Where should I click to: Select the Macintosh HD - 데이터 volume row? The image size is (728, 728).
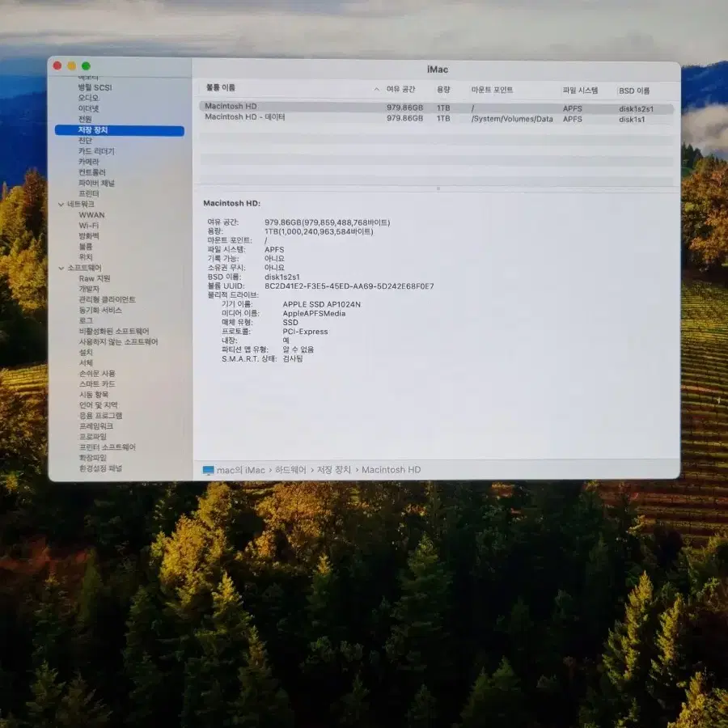click(x=437, y=118)
